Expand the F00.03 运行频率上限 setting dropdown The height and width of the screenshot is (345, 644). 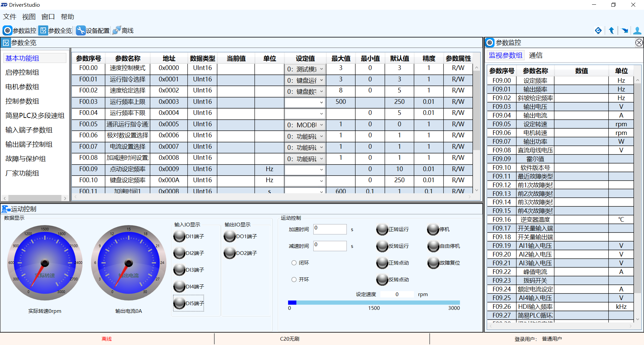(x=321, y=102)
